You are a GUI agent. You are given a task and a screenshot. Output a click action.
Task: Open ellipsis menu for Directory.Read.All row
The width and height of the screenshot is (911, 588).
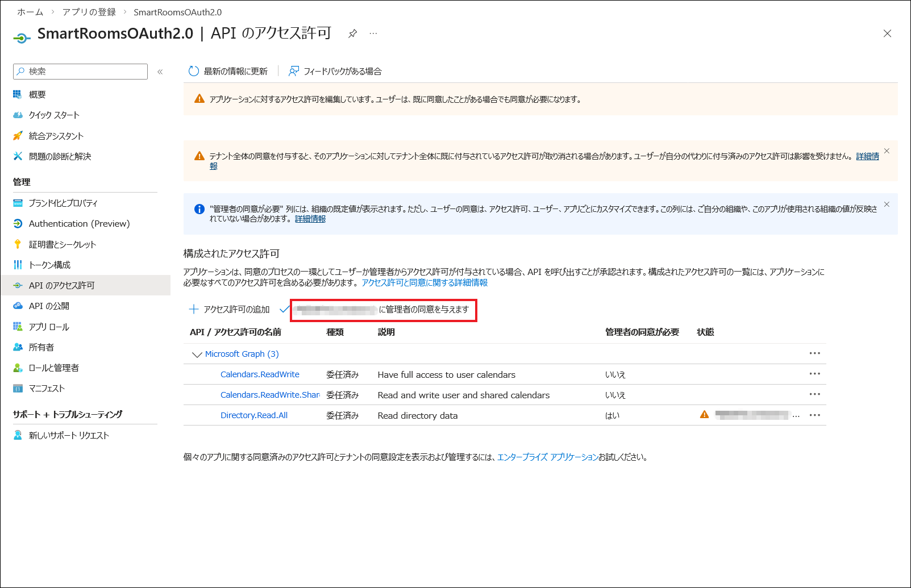point(814,415)
